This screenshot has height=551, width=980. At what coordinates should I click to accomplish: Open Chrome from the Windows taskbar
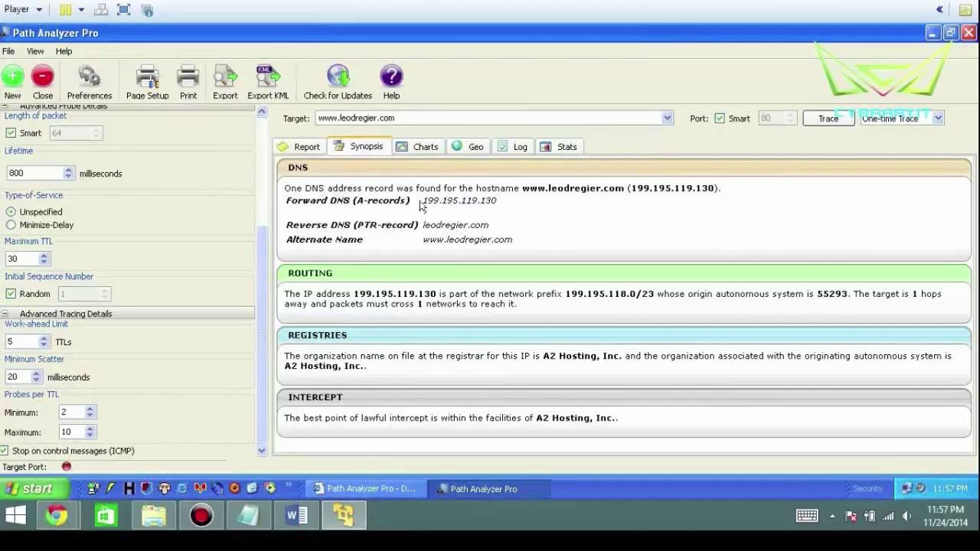click(56, 516)
